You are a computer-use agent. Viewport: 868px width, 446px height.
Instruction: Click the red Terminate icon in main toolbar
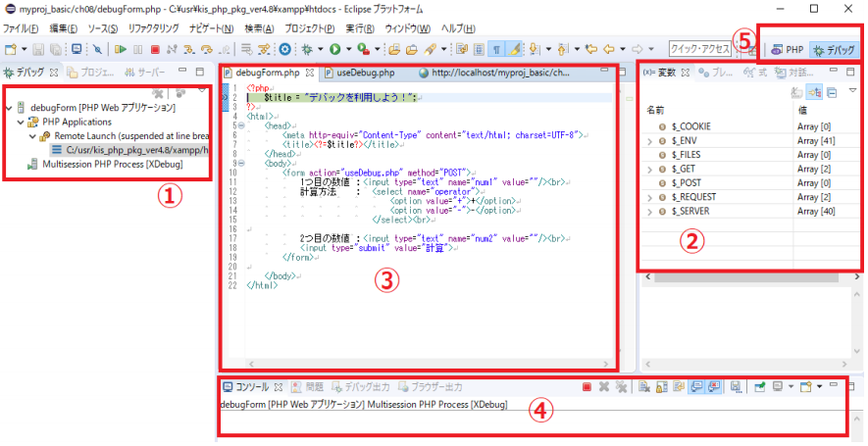click(154, 48)
